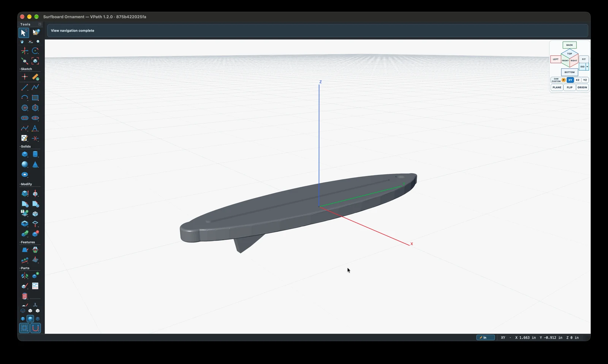Click the ORIGIN button

pyautogui.click(x=582, y=87)
